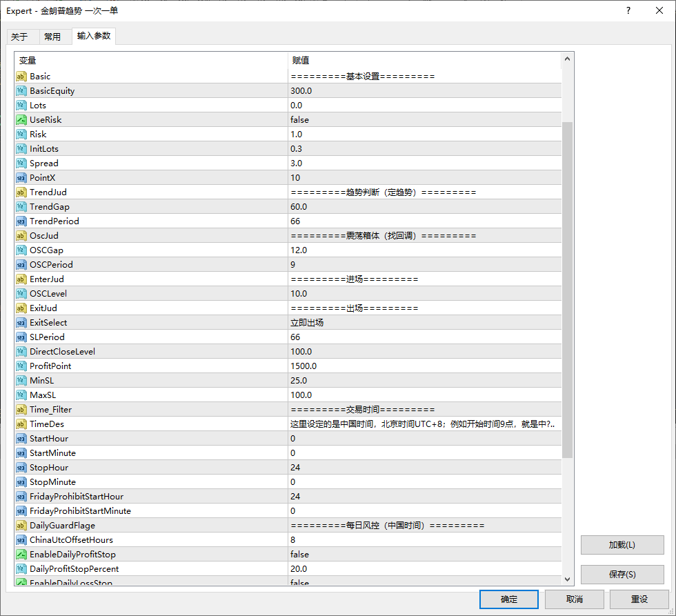This screenshot has height=616, width=676.
Task: Edit the OSCGap value 12.0
Action: tap(425, 250)
